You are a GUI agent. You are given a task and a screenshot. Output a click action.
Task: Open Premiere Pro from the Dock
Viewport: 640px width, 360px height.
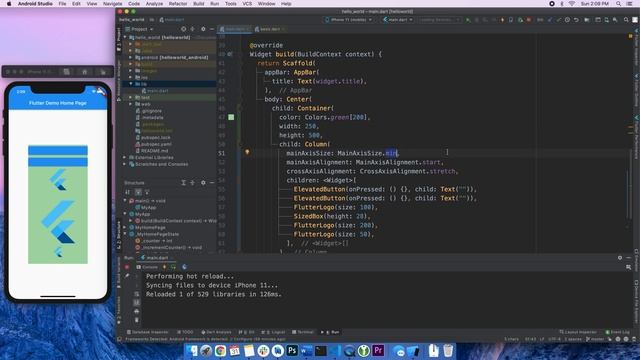coord(378,351)
